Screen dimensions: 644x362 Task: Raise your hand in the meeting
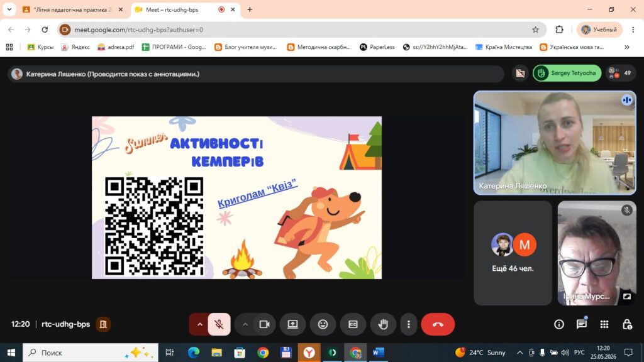click(x=383, y=324)
